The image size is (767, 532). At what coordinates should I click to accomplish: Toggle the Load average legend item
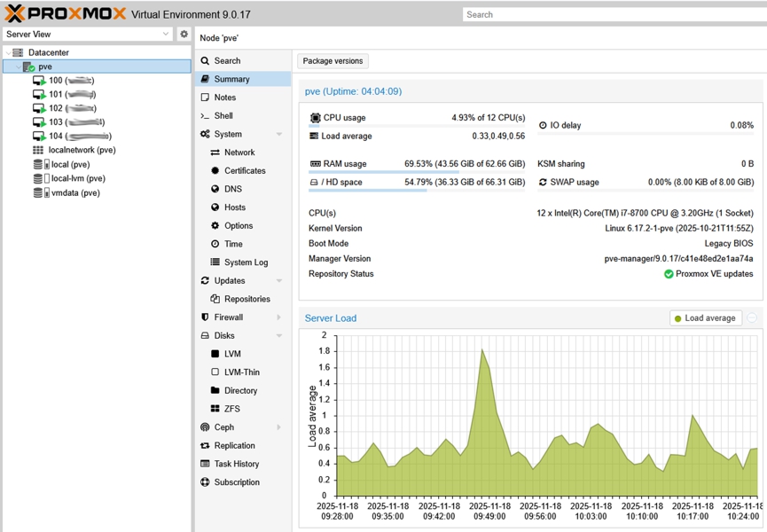point(706,318)
